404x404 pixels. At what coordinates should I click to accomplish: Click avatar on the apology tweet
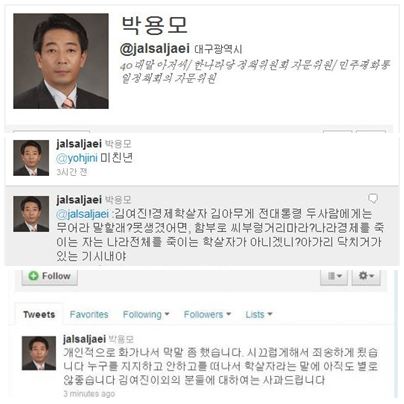(x=39, y=353)
